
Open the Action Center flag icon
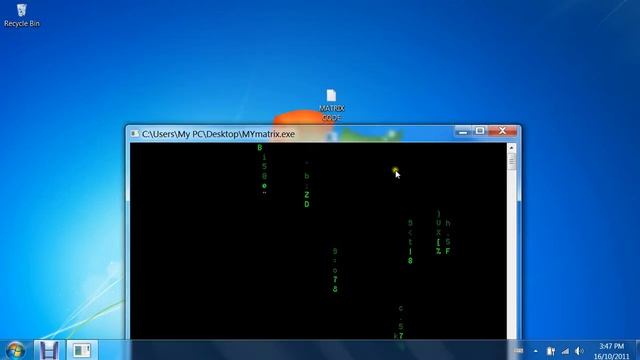[551, 351]
